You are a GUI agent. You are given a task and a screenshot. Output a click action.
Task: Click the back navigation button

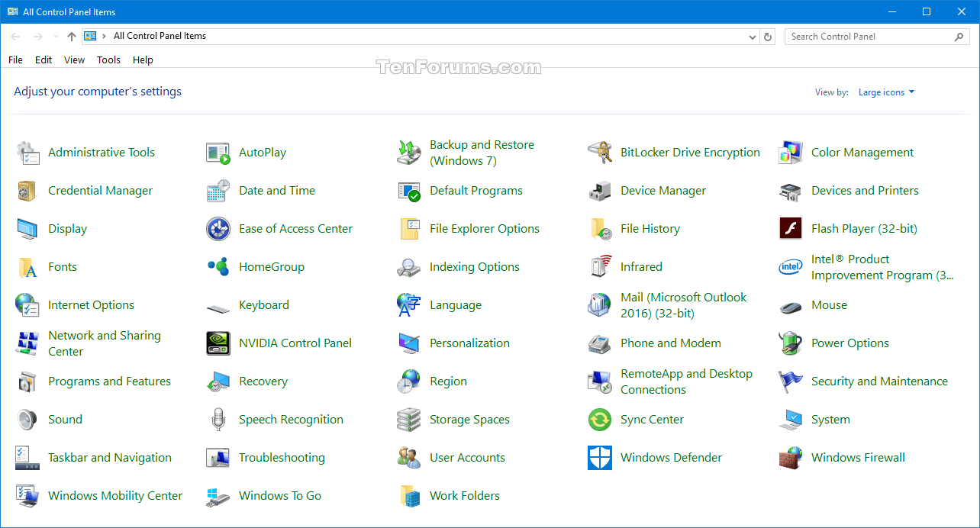(15, 36)
